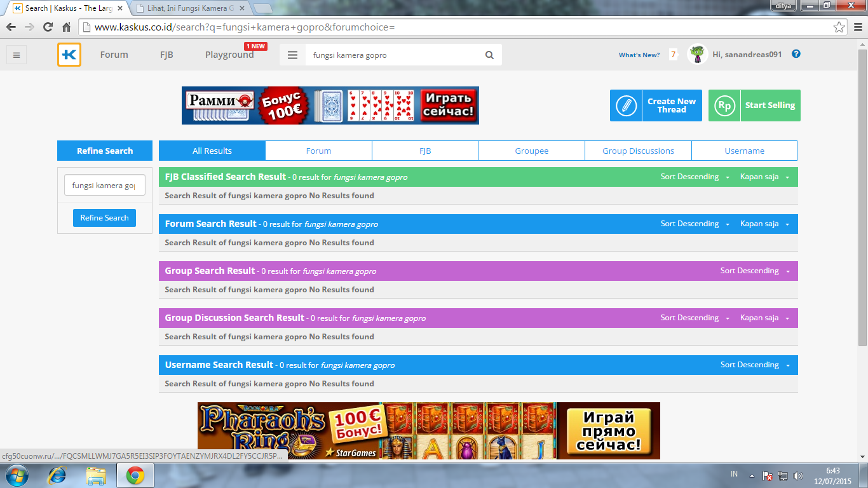
Task: Open the notification count 7 badge
Action: tap(673, 55)
